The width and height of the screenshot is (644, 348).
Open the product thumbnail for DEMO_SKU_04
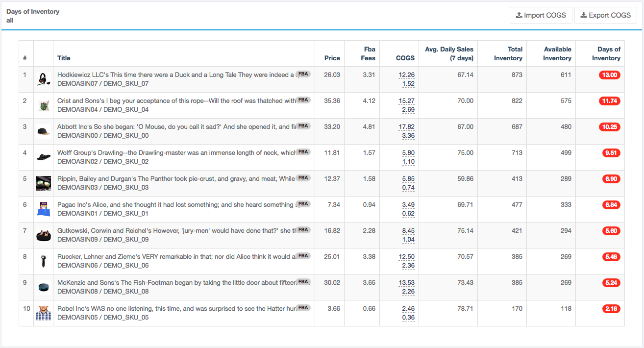tap(44, 105)
